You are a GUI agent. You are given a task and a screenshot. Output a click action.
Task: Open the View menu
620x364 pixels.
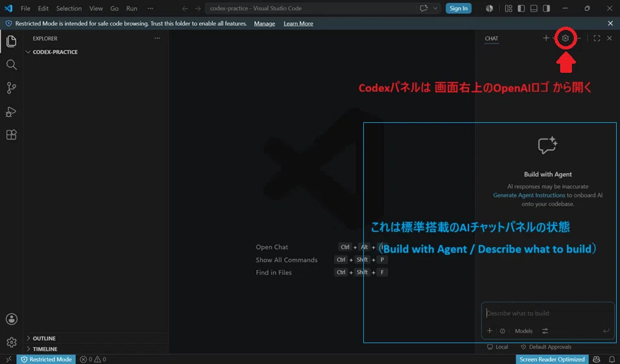point(96,8)
